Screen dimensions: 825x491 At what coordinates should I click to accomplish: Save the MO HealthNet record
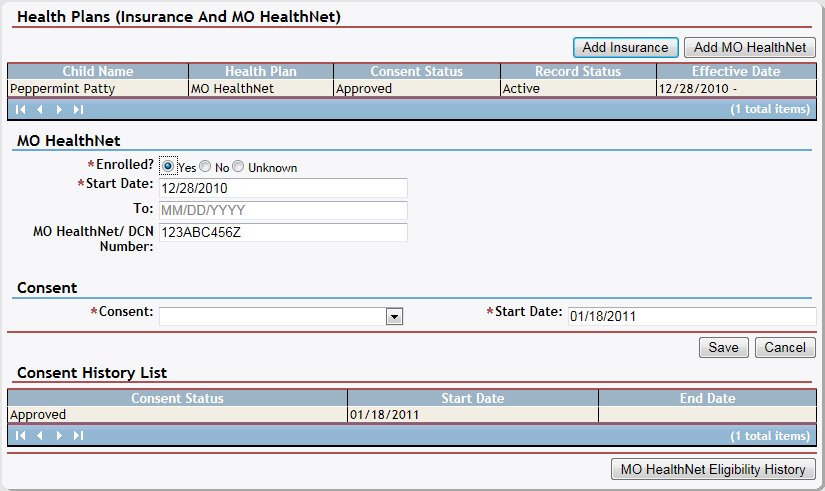click(x=723, y=347)
